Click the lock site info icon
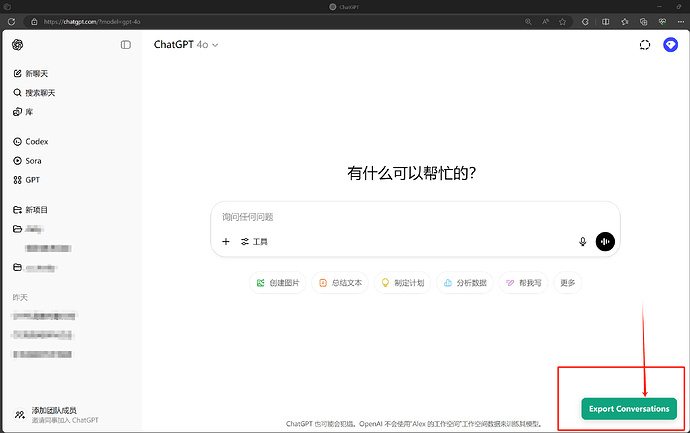Image resolution: width=690 pixels, height=433 pixels. click(34, 22)
